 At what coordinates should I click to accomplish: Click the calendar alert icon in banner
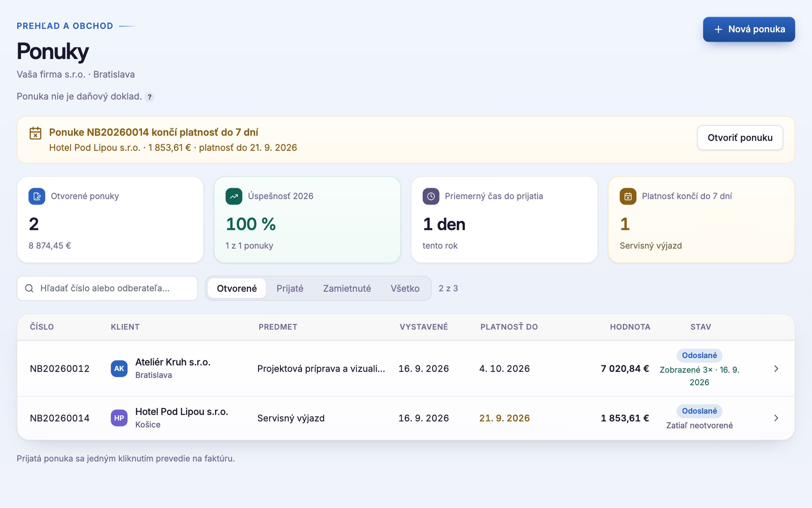pos(35,133)
